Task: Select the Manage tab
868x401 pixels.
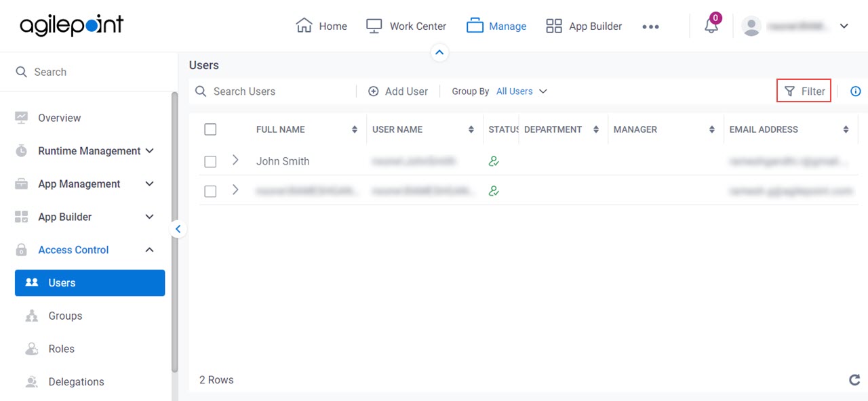Action: click(x=496, y=26)
